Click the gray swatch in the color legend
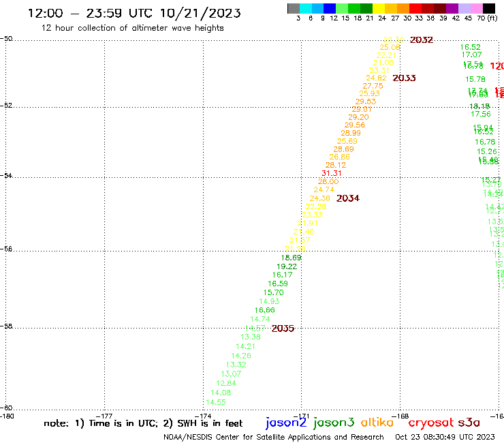 294,8
